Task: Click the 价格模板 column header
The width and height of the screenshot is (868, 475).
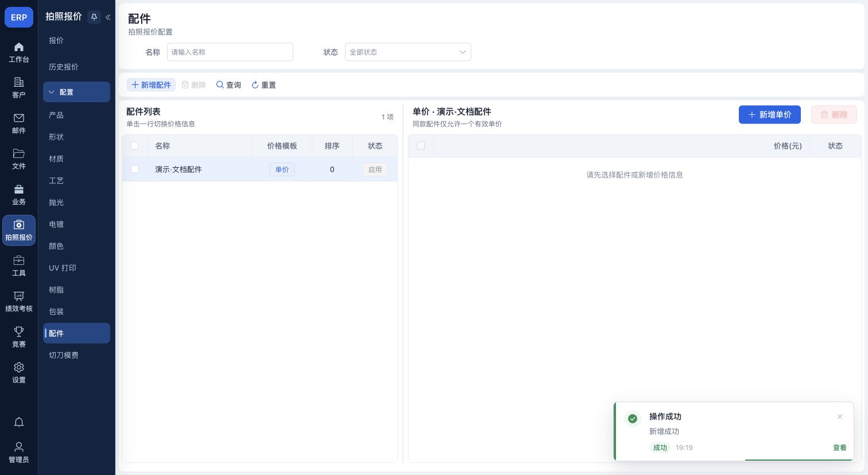Action: (282, 146)
